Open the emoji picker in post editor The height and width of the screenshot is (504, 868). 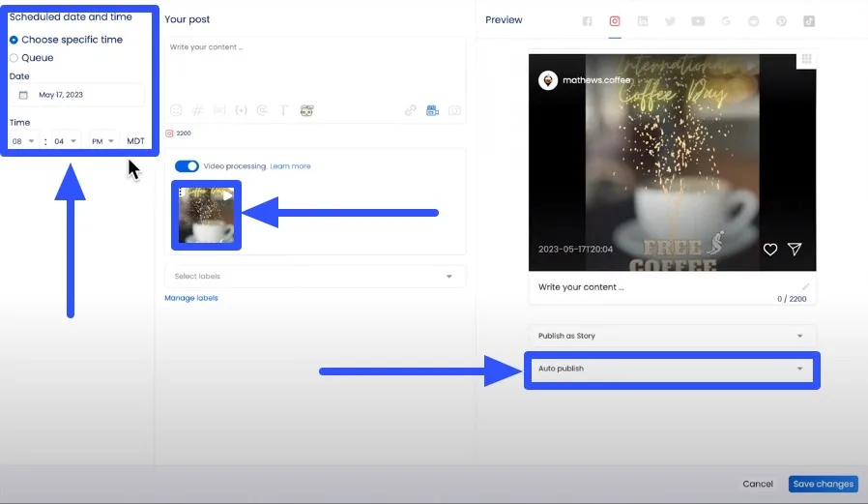pos(176,110)
